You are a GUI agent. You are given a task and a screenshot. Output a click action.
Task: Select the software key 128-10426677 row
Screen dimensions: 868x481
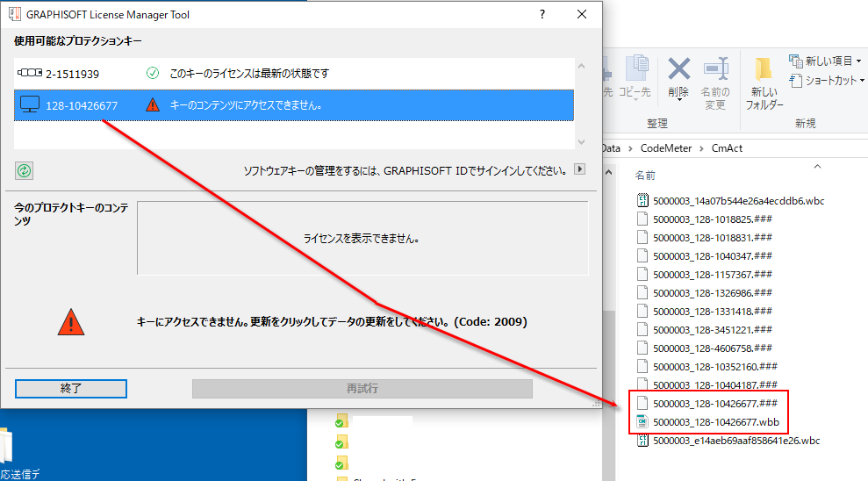click(294, 105)
